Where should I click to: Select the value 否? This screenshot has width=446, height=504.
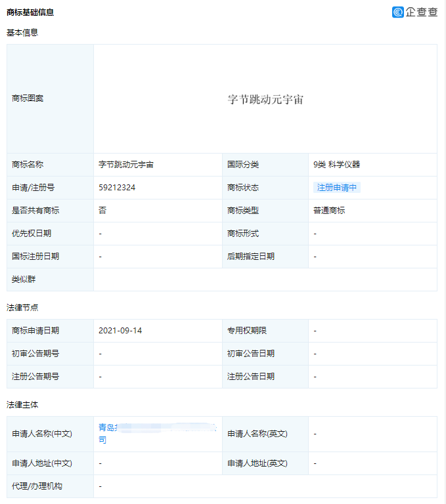(102, 211)
